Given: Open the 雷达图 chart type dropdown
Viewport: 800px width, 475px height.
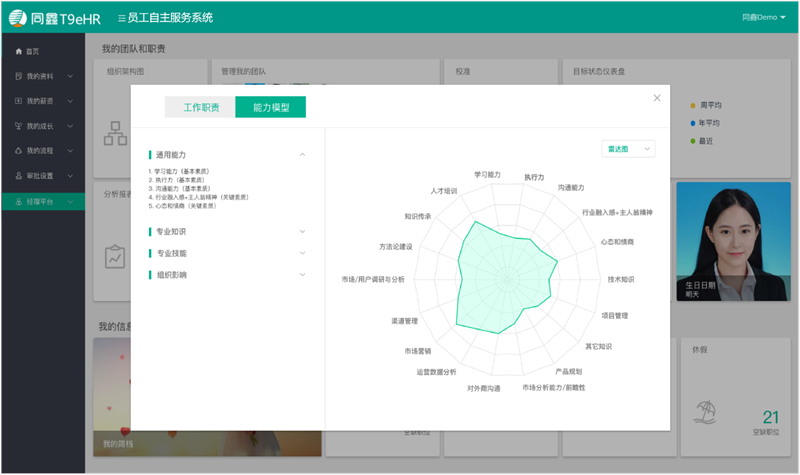Looking at the screenshot, I should [x=629, y=148].
